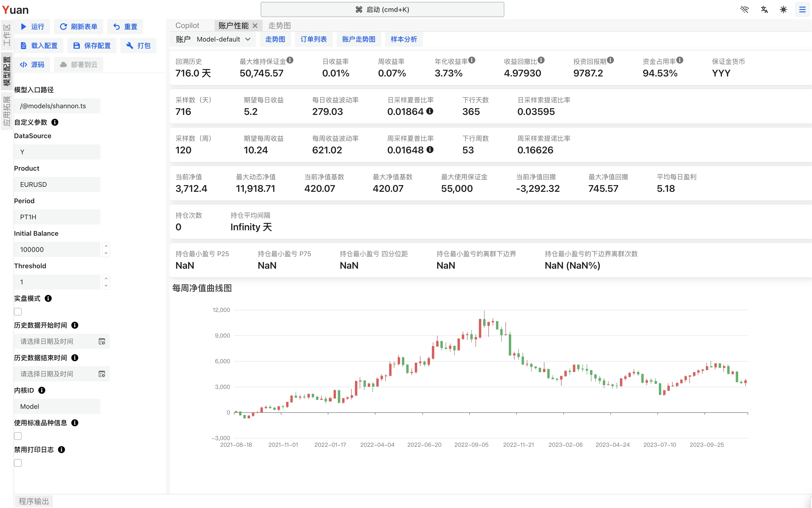Viewport: 812px width, 508px height.
Task: Click the 部署到云 button
Action: 79,65
